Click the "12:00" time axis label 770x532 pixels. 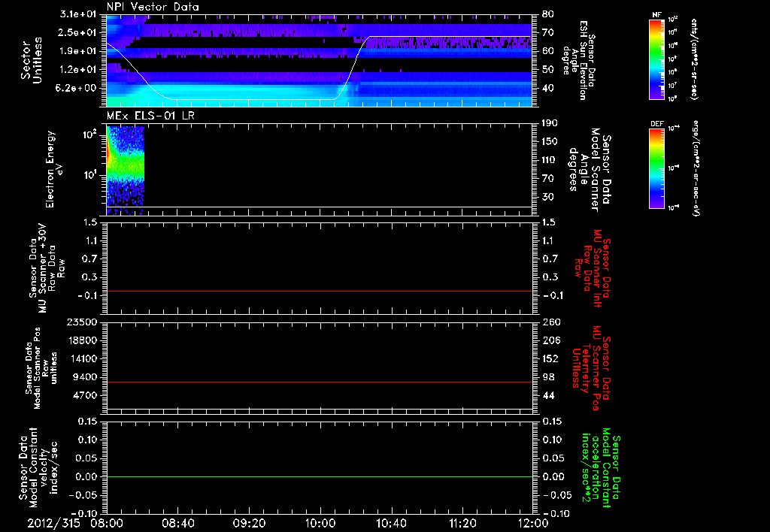click(533, 523)
